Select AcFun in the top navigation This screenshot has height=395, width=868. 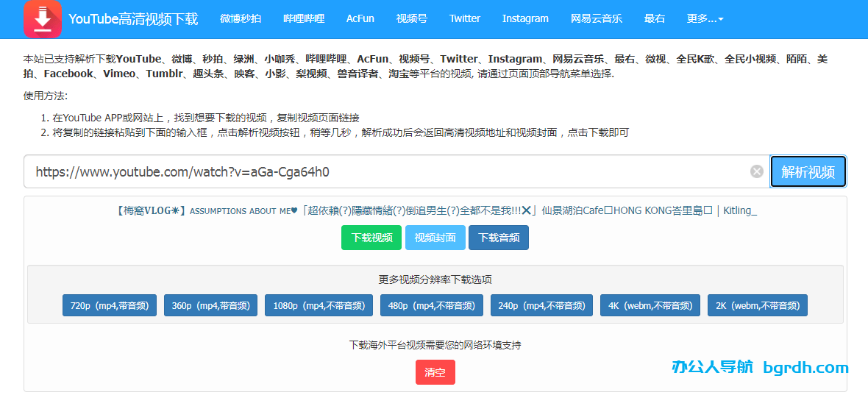360,18
